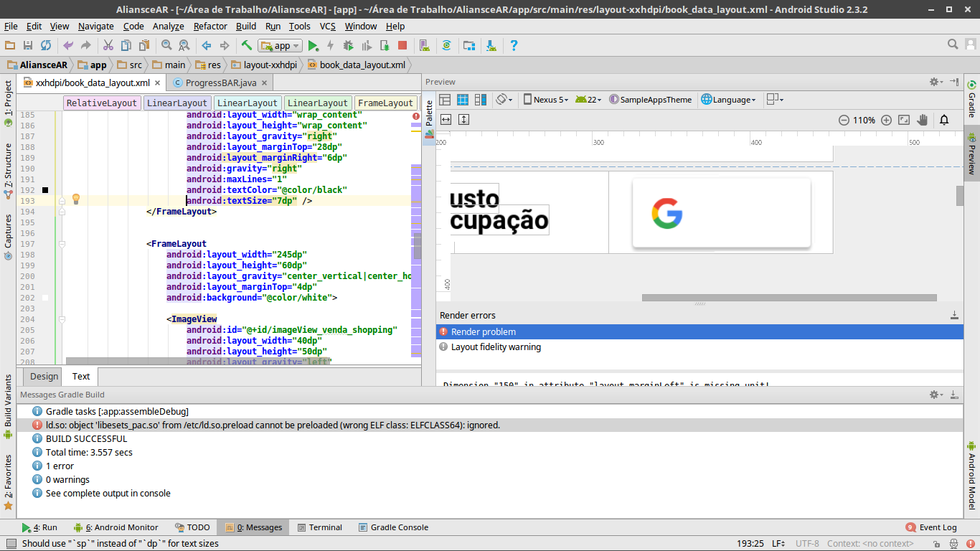Image resolution: width=980 pixels, height=551 pixels.
Task: Open the Gradle side panel
Action: click(x=972, y=98)
